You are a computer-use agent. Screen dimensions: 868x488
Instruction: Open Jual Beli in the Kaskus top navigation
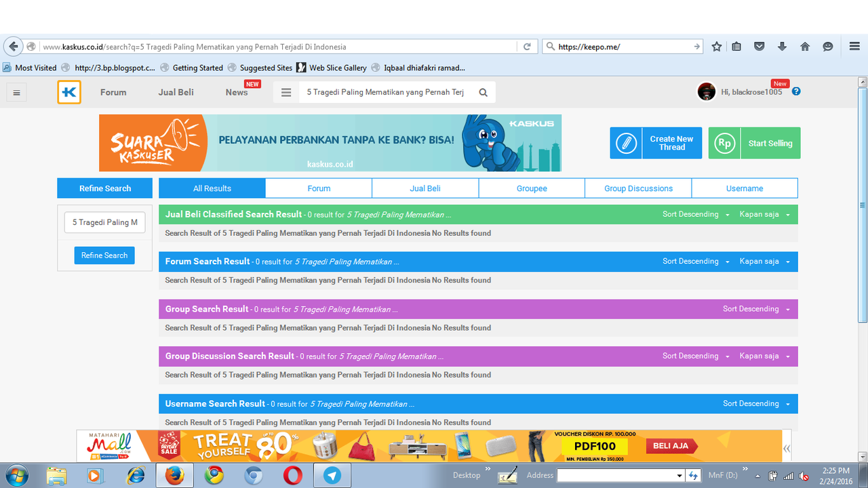click(x=176, y=92)
